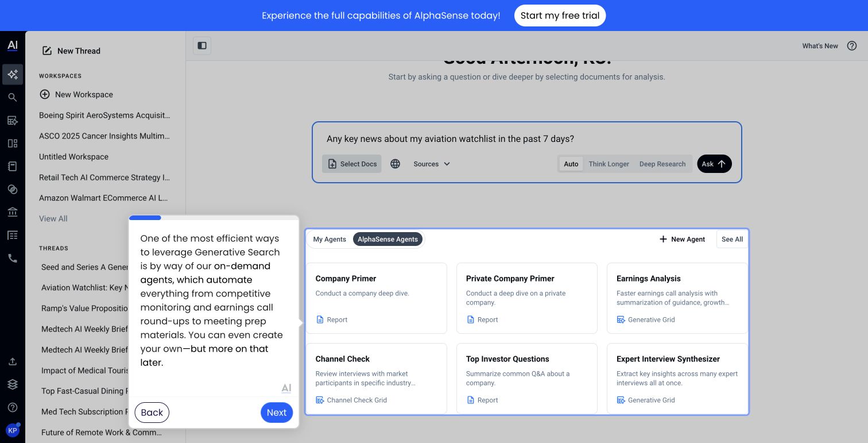Toggle the sidebar panel collapse icon
This screenshot has height=443, width=868.
tap(202, 45)
